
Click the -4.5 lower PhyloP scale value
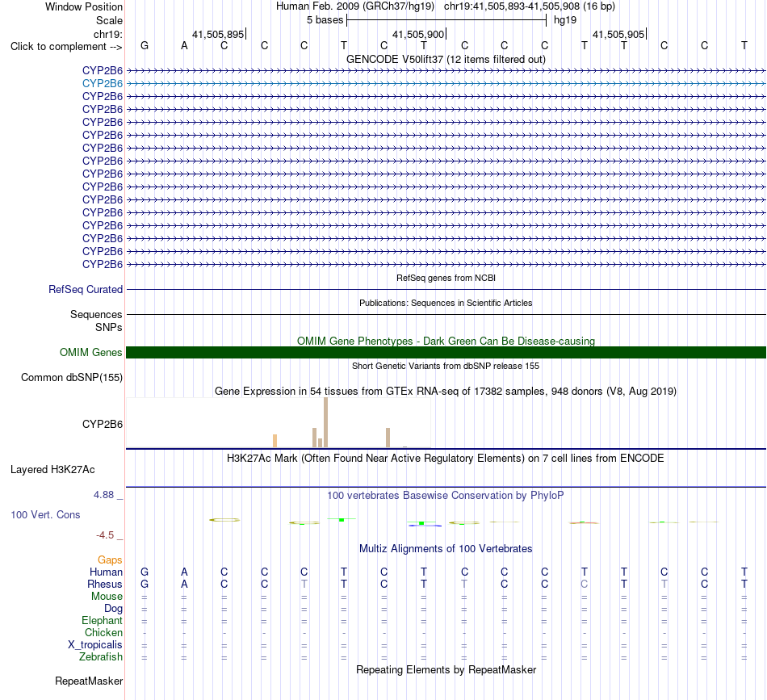click(105, 535)
